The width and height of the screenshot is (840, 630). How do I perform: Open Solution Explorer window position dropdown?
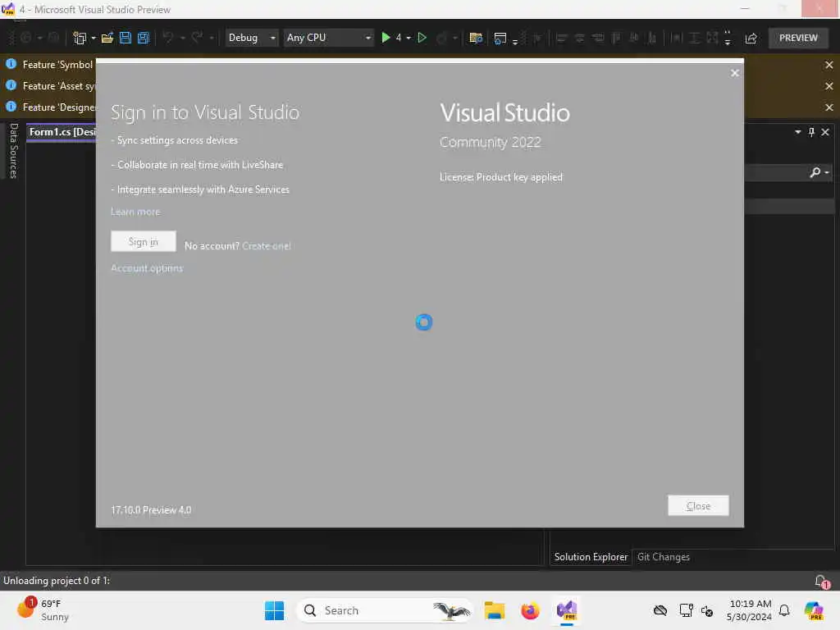tap(798, 132)
